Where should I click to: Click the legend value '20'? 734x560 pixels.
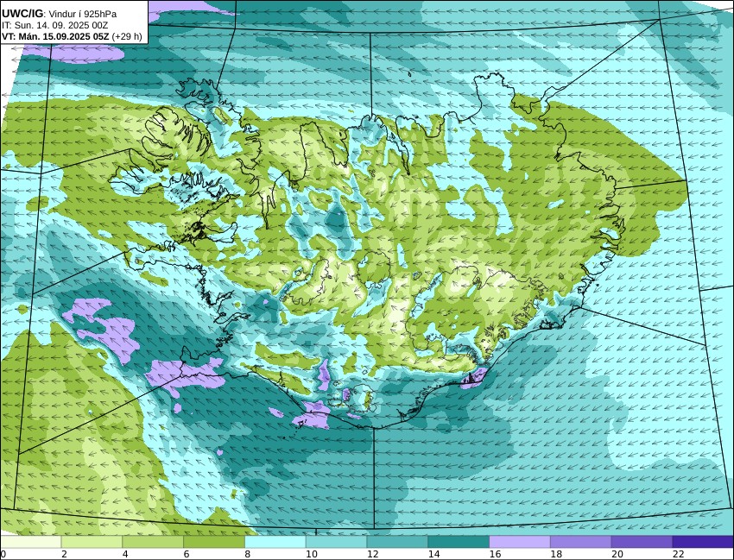pyautogui.click(x=617, y=554)
